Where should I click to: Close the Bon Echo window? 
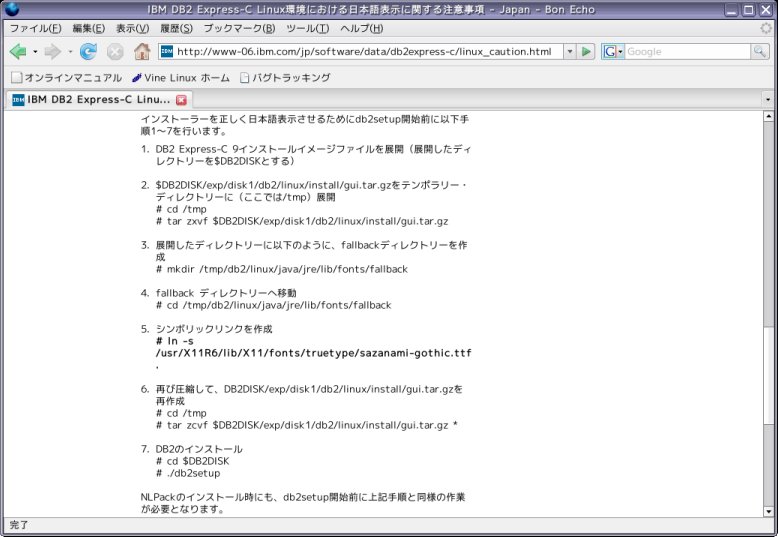coord(764,10)
